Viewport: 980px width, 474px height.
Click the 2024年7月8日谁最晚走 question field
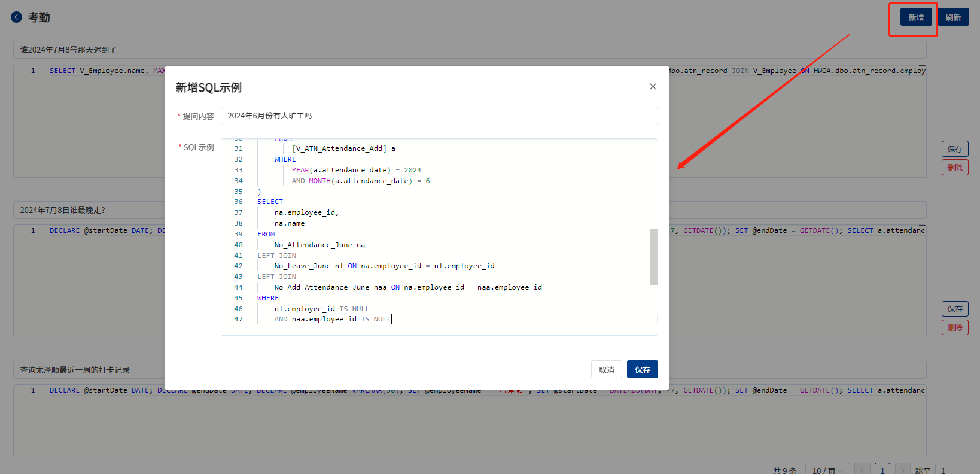[x=90, y=210]
